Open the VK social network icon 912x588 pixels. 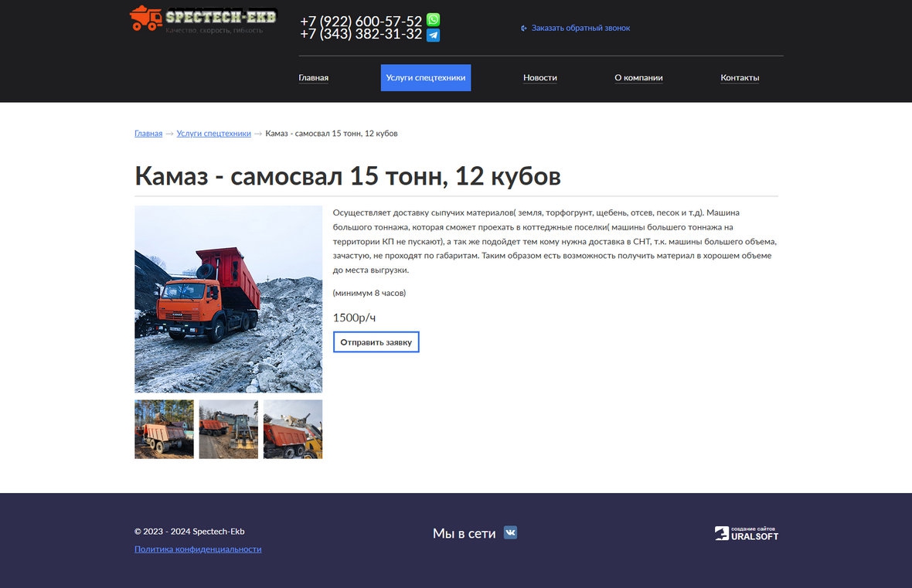pyautogui.click(x=510, y=532)
